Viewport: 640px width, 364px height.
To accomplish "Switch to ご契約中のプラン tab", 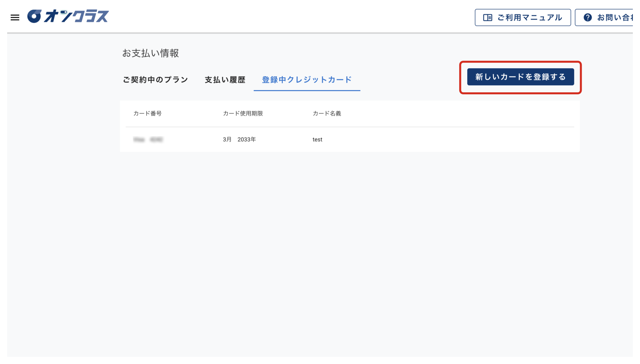I will click(155, 80).
